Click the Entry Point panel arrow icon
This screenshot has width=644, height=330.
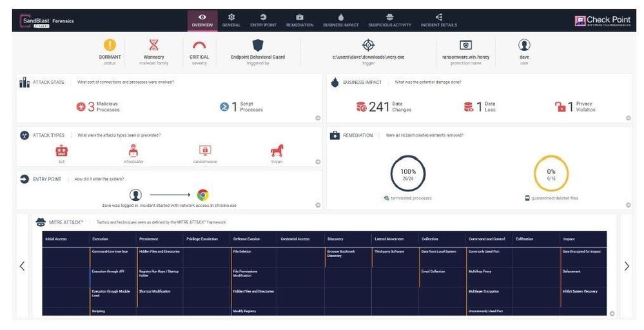click(24, 179)
